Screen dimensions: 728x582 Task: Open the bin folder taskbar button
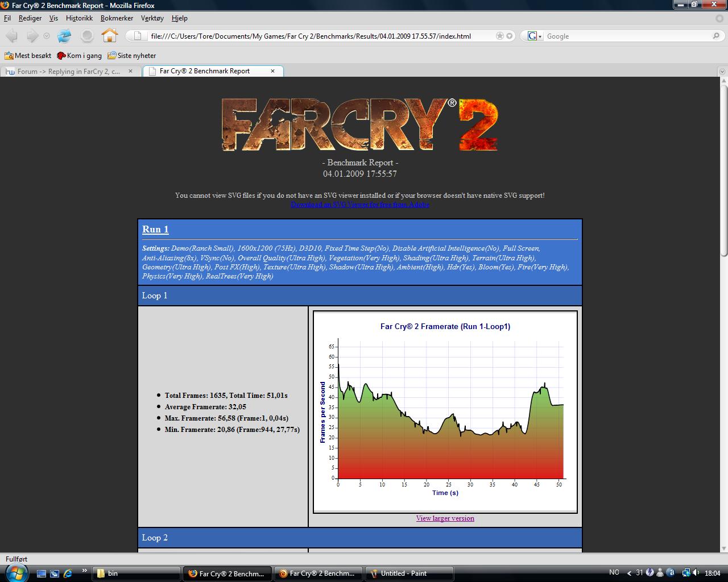point(136,573)
